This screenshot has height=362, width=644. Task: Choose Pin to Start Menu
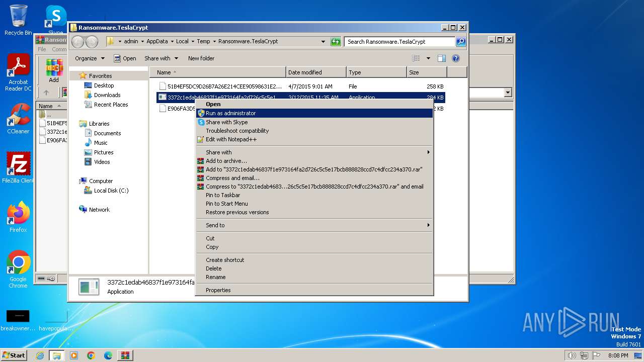tap(314, 204)
